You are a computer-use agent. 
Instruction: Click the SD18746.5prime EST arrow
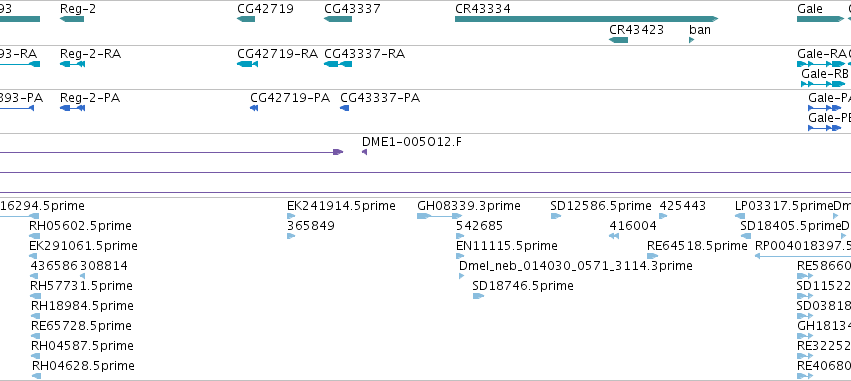pyautogui.click(x=478, y=296)
